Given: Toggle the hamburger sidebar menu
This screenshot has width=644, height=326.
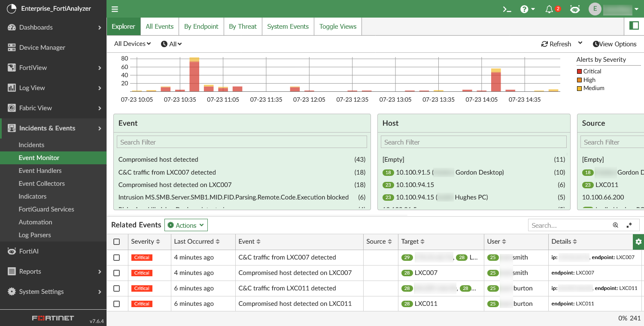Looking at the screenshot, I should tap(115, 9).
